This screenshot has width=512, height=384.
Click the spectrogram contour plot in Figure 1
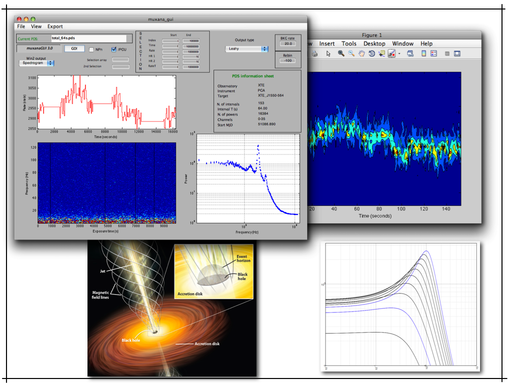pyautogui.click(x=384, y=139)
